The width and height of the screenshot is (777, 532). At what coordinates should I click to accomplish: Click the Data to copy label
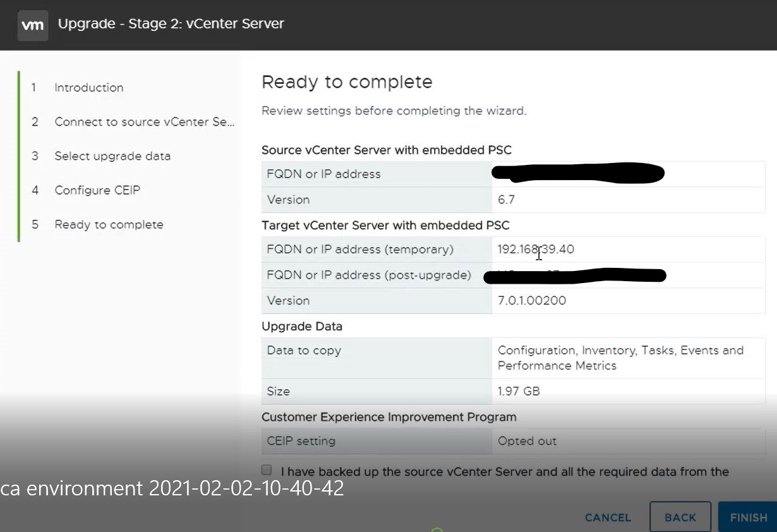coord(304,351)
